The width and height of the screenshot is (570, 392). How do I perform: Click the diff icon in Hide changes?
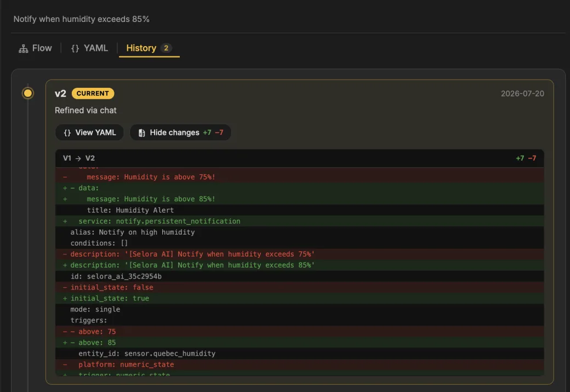[x=142, y=133]
